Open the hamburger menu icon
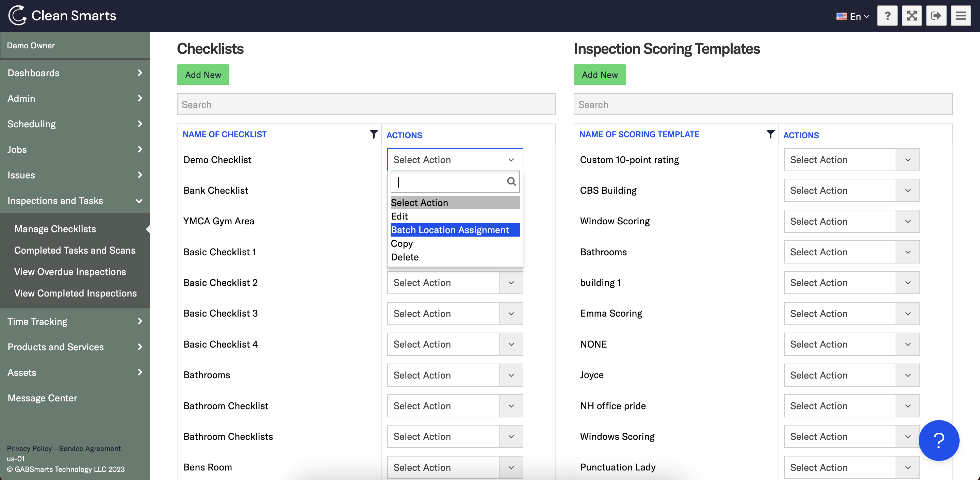The height and width of the screenshot is (480, 980). click(x=961, y=16)
